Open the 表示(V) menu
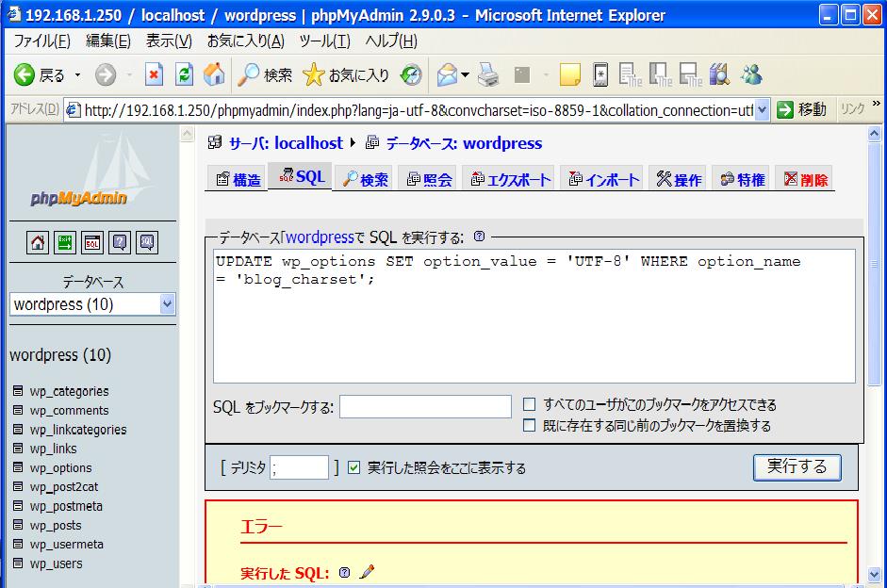The image size is (887, 588). [169, 41]
